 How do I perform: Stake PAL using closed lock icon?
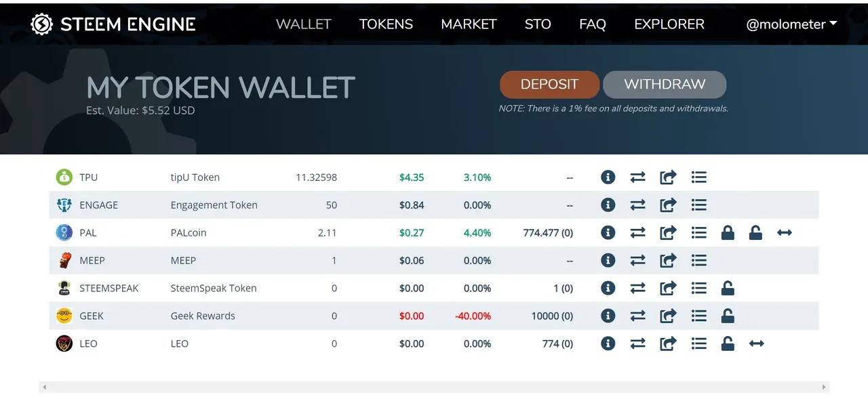728,233
